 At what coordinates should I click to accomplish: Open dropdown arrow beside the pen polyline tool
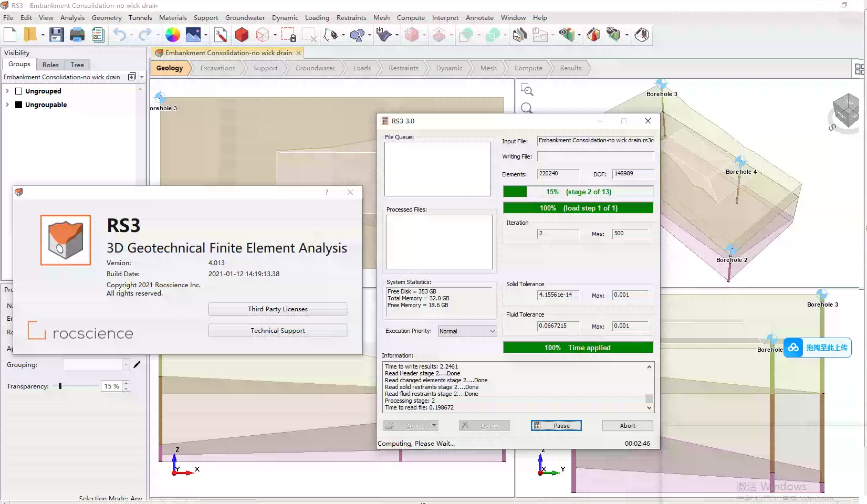[343, 35]
